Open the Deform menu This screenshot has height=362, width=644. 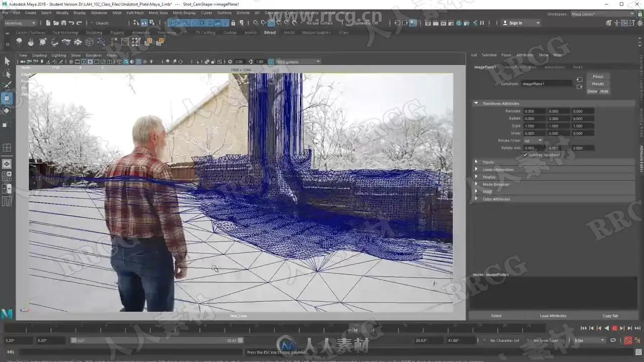click(x=243, y=13)
